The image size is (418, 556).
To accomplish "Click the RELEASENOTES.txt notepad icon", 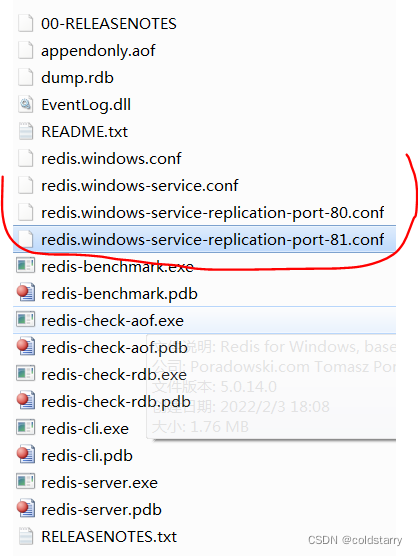I will tap(26, 536).
